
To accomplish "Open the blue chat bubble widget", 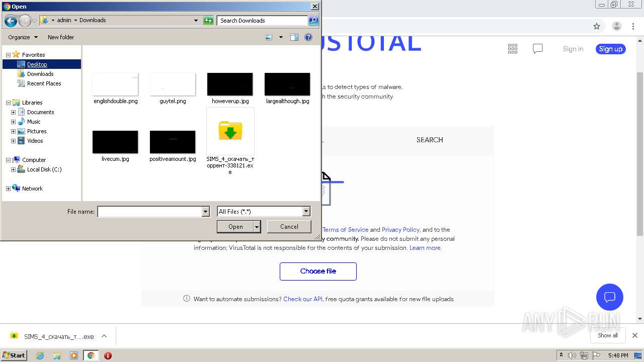I will pos(610,297).
